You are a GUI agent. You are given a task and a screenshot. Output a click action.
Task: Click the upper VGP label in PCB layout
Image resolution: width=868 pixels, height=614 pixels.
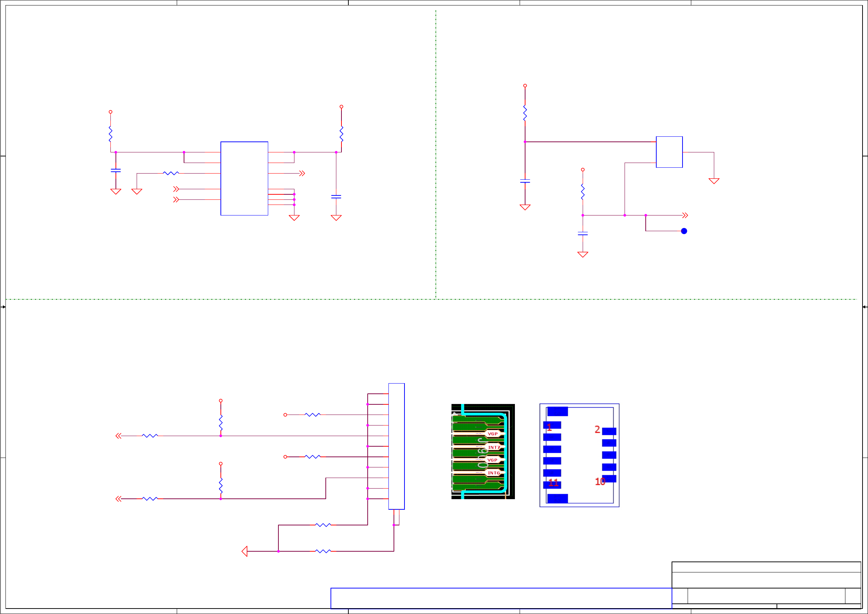coord(493,434)
